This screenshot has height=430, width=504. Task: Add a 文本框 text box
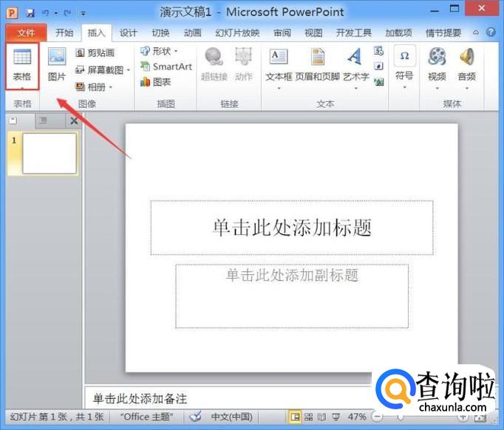coord(279,64)
